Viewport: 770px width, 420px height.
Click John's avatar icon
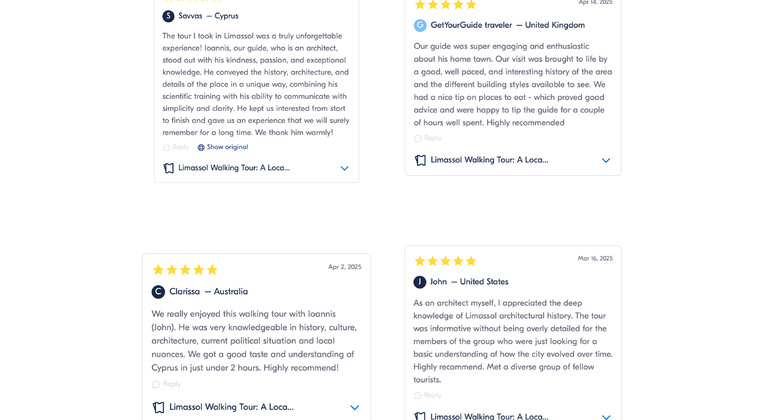pos(420,282)
